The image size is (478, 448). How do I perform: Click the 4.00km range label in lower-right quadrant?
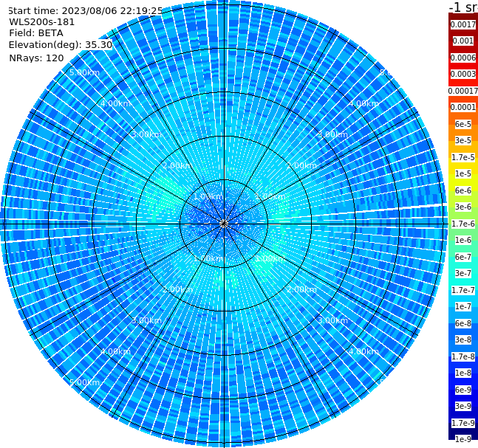363,351
